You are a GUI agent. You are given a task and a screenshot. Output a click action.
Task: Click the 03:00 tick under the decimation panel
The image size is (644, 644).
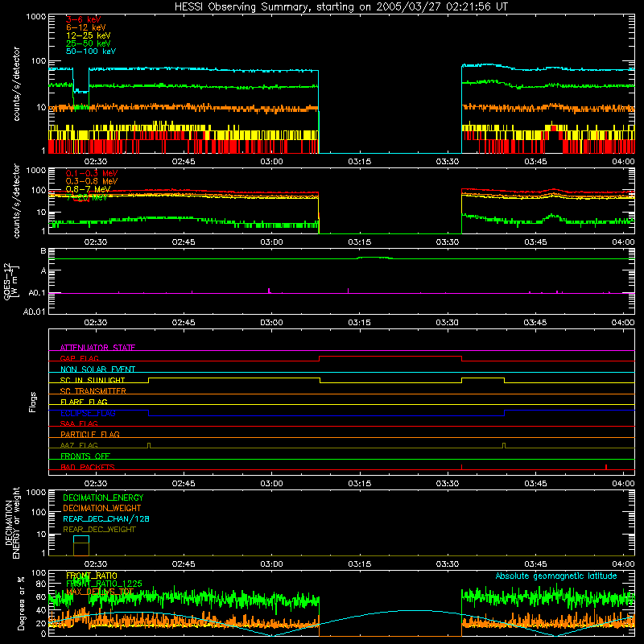click(x=271, y=564)
